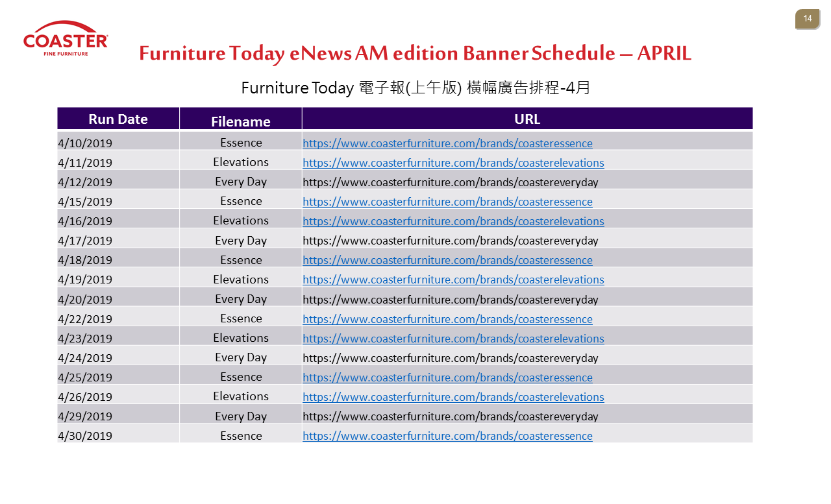Select the 4/16/2019 date cell
The width and height of the screenshot is (831, 504).
[x=118, y=219]
